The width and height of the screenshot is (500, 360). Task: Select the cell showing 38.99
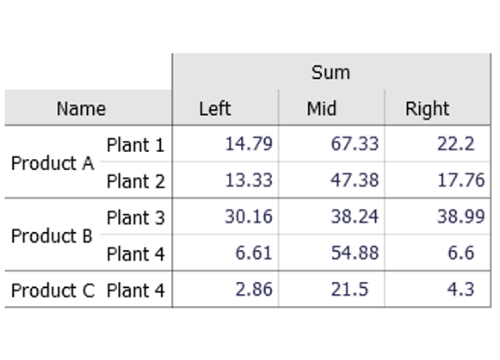click(x=437, y=217)
